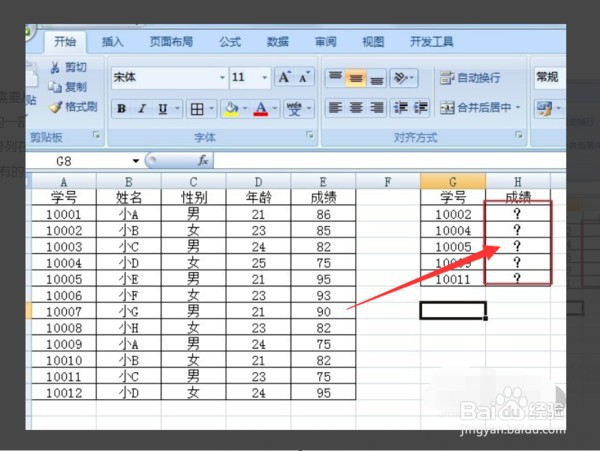Apply cell borders icon

point(197,109)
